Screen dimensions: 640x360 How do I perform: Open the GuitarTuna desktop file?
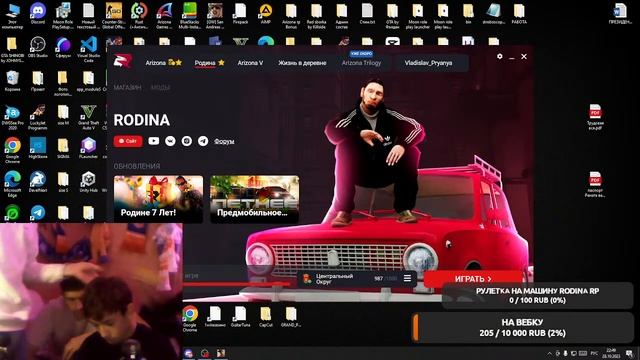click(x=240, y=317)
